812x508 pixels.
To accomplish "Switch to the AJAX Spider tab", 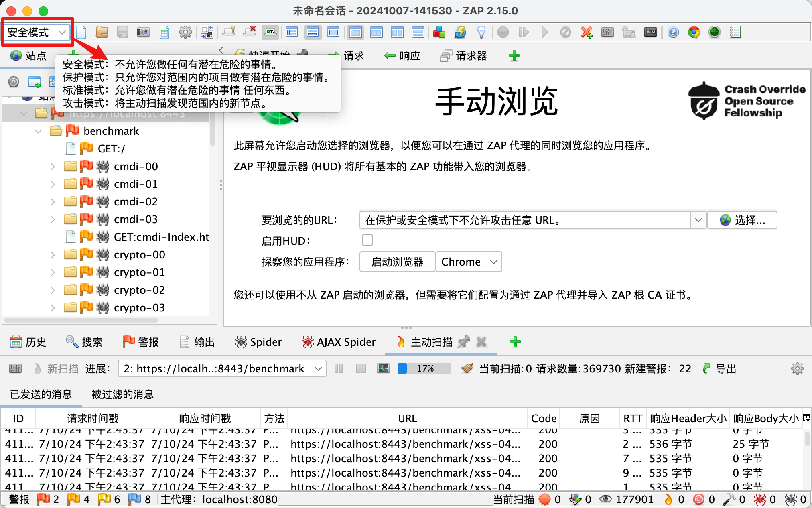I will (x=338, y=342).
